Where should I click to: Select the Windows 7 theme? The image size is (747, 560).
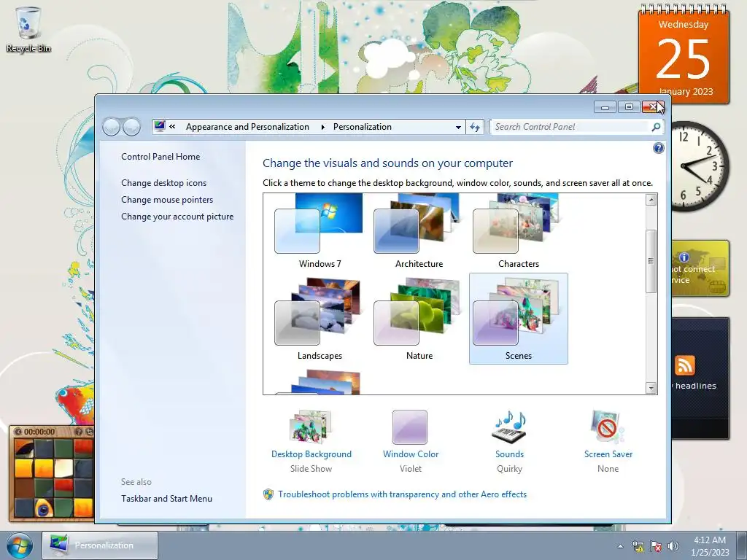click(320, 231)
